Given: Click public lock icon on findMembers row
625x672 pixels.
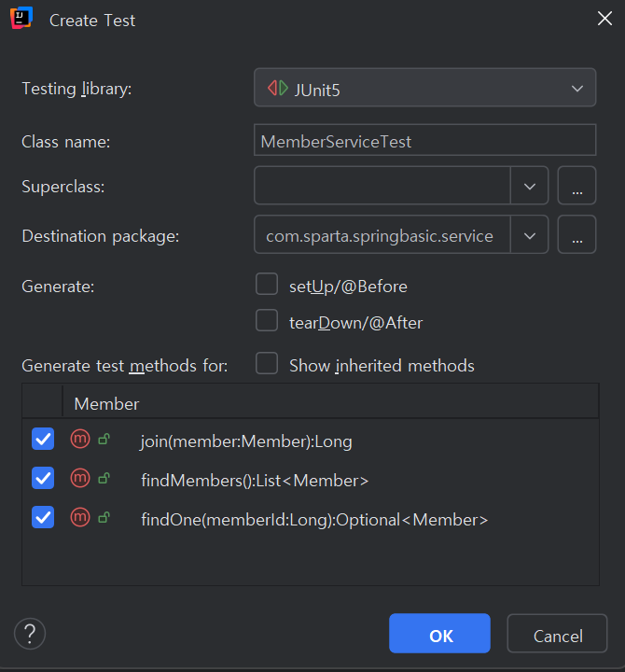Looking at the screenshot, I should coord(104,478).
